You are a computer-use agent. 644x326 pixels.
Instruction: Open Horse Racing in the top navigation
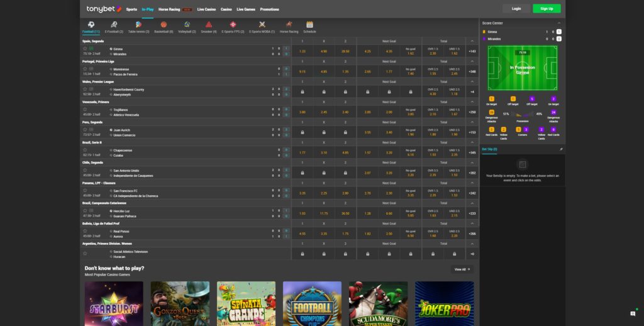coord(169,9)
